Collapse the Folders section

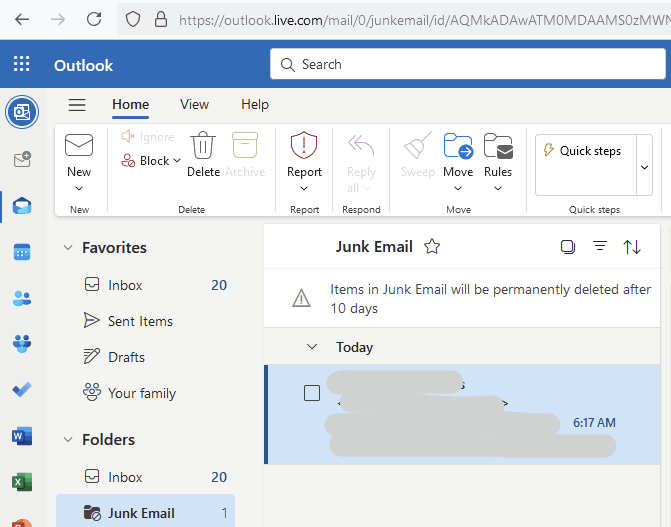68,439
